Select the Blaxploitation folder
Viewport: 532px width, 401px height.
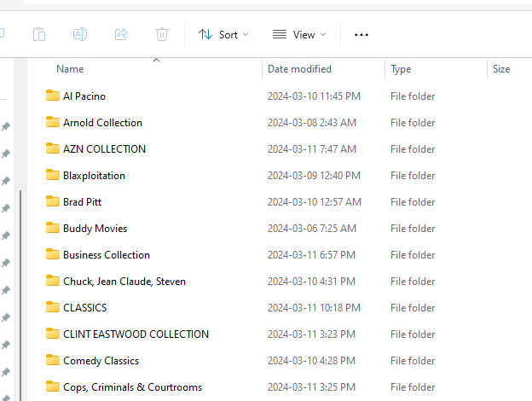94,176
